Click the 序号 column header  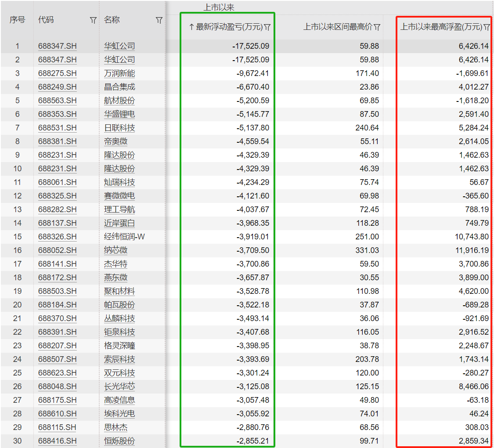17,20
